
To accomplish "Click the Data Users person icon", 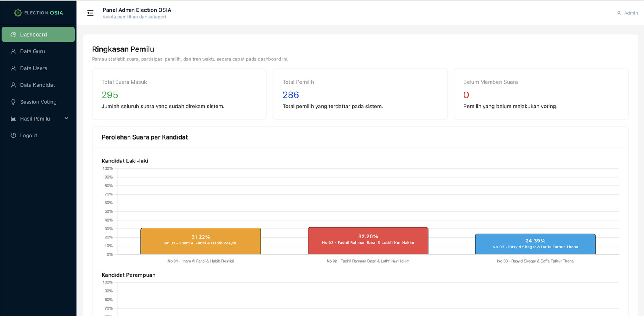I will pyautogui.click(x=13, y=68).
